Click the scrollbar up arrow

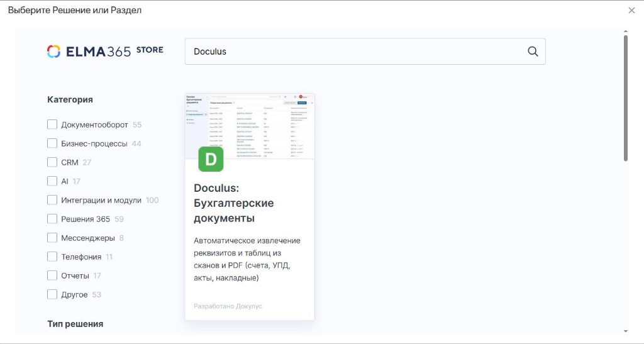(x=626, y=31)
